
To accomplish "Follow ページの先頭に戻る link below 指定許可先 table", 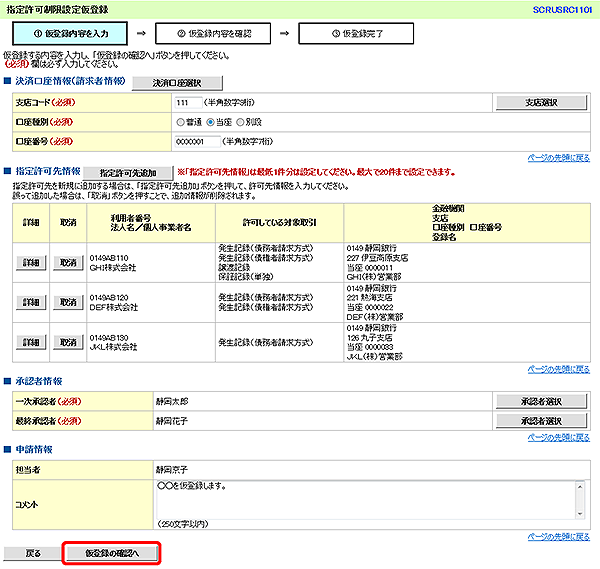I will click(559, 369).
